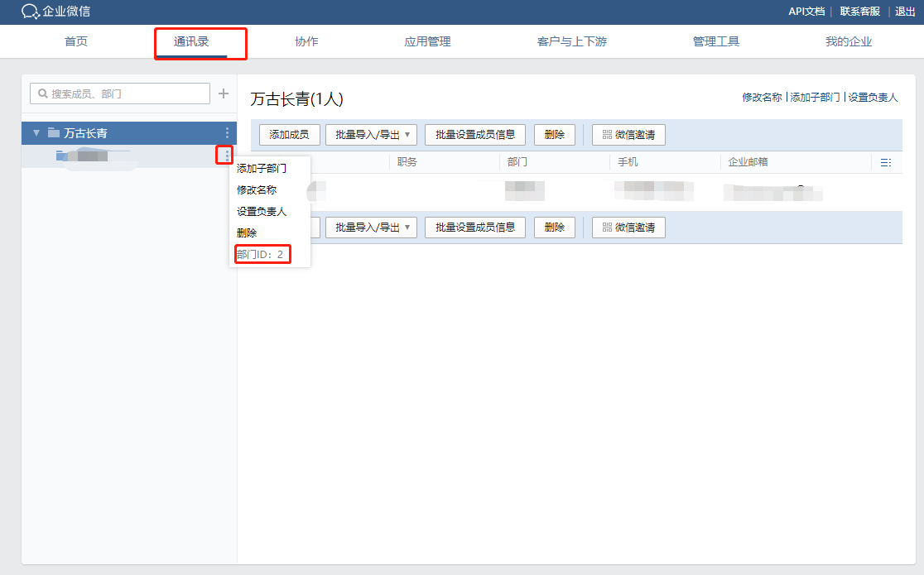This screenshot has height=575, width=924.
Task: Open top 批量导入/导出 dropdown
Action: point(371,135)
